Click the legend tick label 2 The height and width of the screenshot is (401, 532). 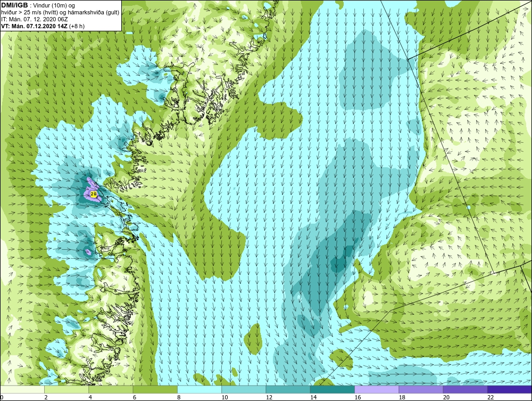point(46,397)
